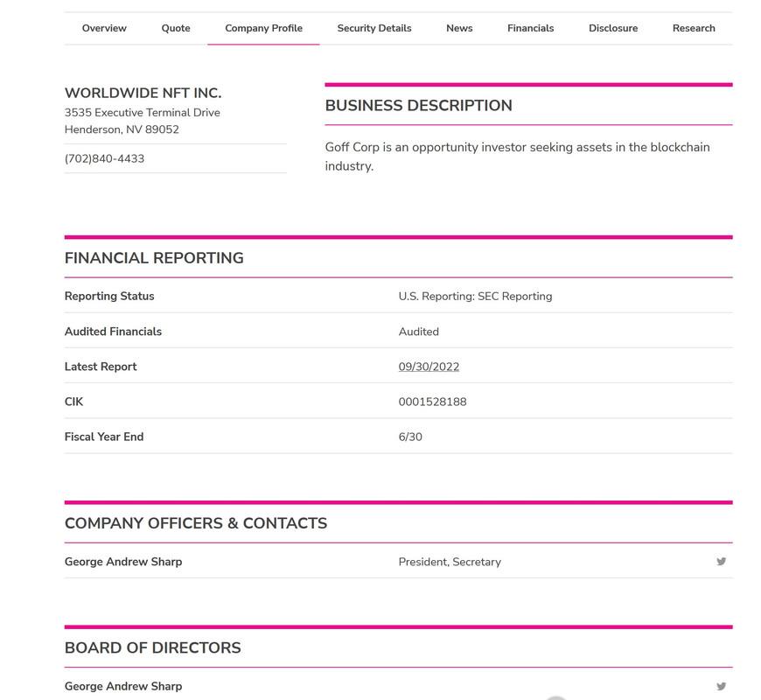The height and width of the screenshot is (700, 761).
Task: Open the Overview tab
Action: 104,28
